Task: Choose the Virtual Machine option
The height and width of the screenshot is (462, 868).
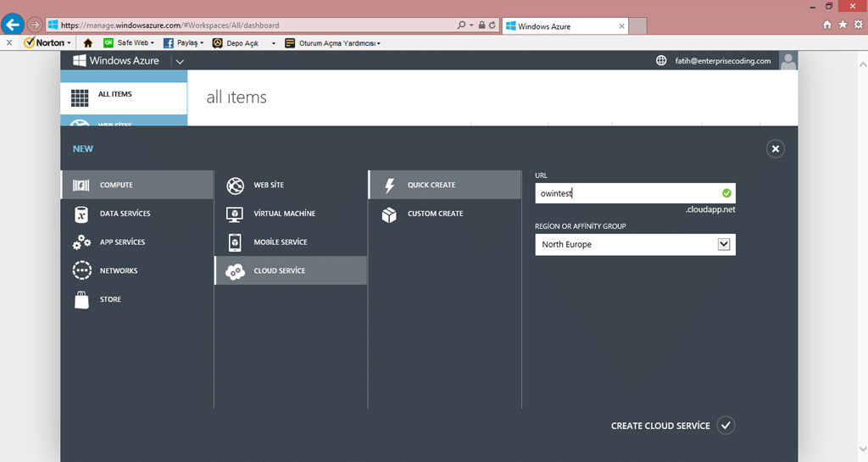Action: coord(291,214)
